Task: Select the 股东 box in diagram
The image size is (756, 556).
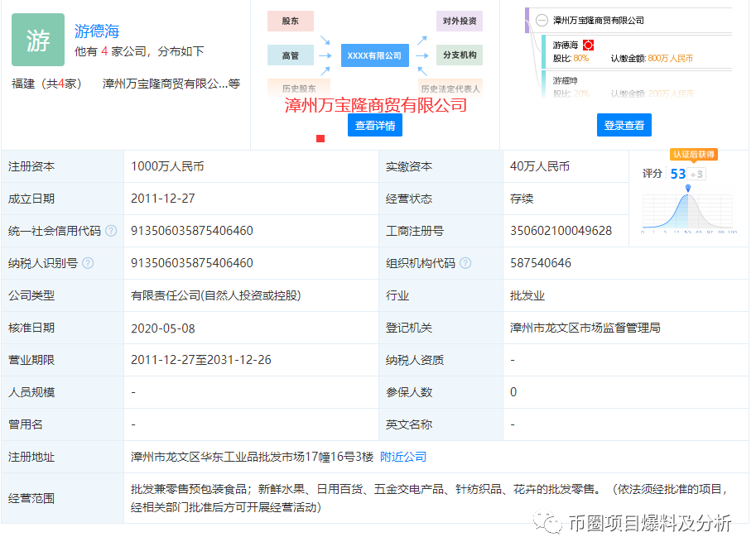Action: (x=291, y=22)
